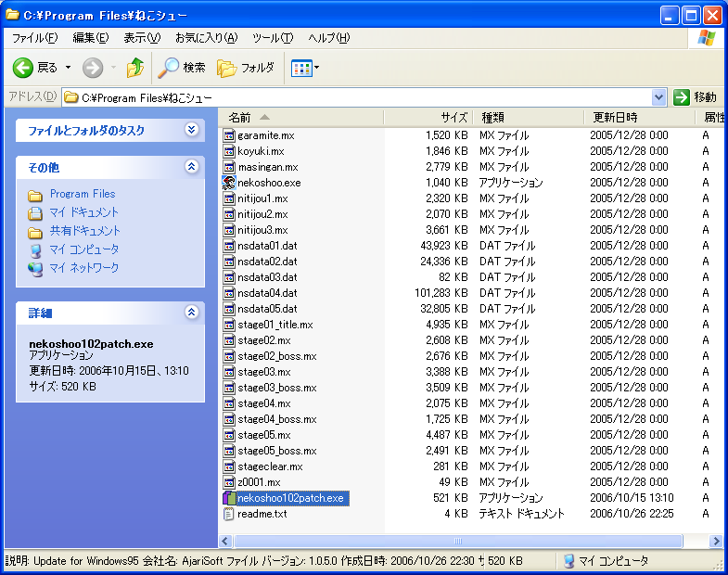The width and height of the screenshot is (728, 575).
Task: Open the Views dropdown button
Action: 305,68
